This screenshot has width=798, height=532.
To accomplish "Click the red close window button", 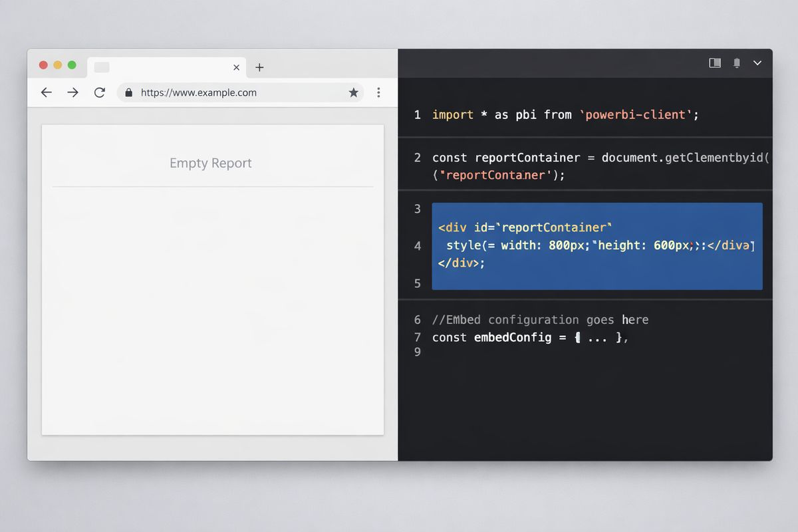I will point(43,65).
